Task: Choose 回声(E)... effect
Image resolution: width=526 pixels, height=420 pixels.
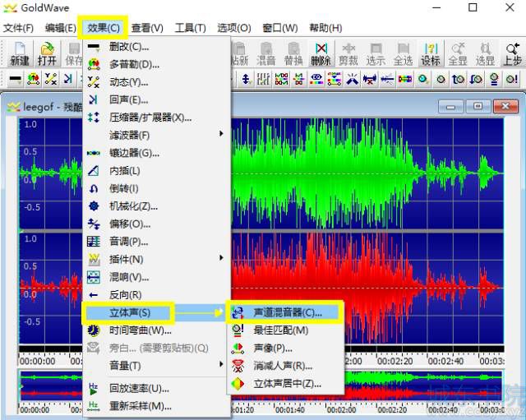Action: 156,99
